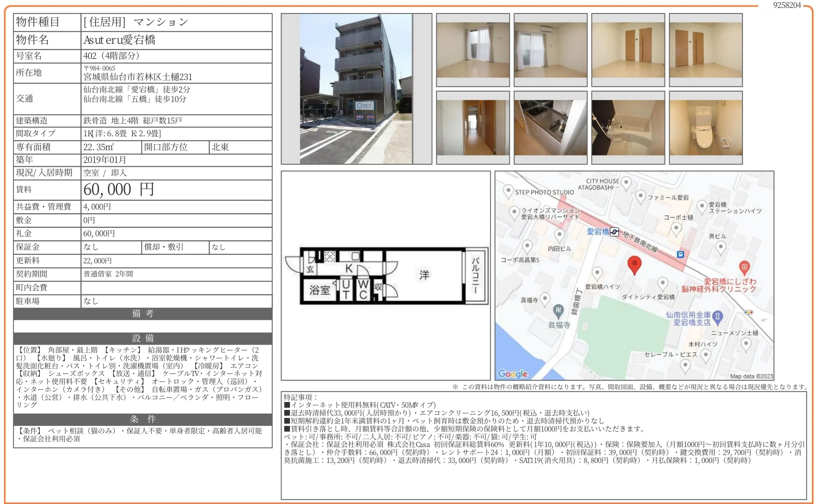Screen dimensions: 819x504
Task: Click the 浴室 area in the floor plan
Action: (x=319, y=290)
